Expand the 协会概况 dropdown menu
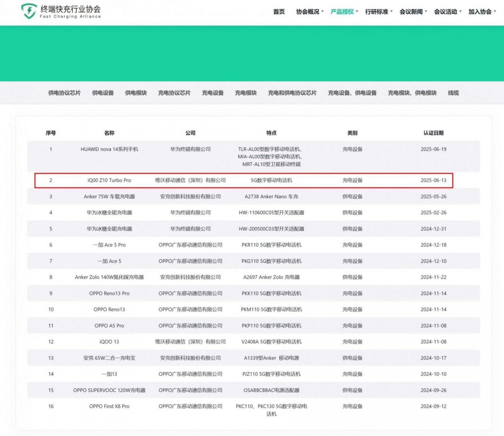The width and height of the screenshot is (504, 436). (x=309, y=12)
